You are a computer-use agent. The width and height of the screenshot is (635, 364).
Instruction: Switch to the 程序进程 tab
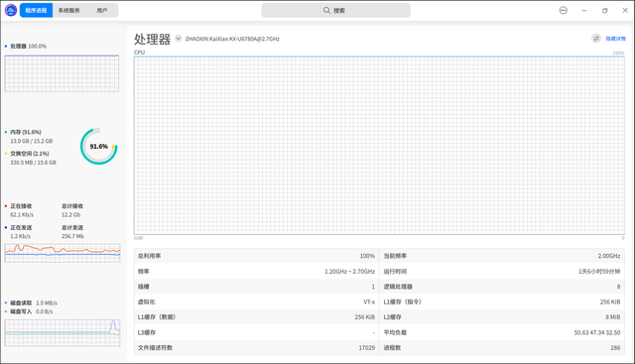(36, 10)
